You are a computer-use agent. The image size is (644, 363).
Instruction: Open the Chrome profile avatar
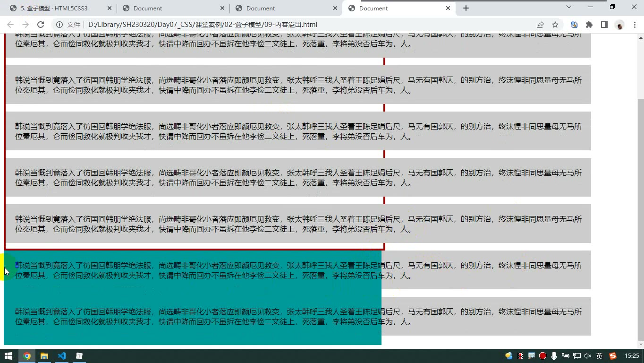[619, 25]
